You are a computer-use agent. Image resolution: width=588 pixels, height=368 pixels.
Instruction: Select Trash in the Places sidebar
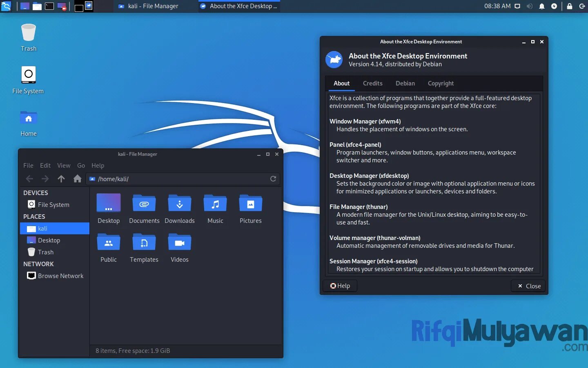point(54,252)
